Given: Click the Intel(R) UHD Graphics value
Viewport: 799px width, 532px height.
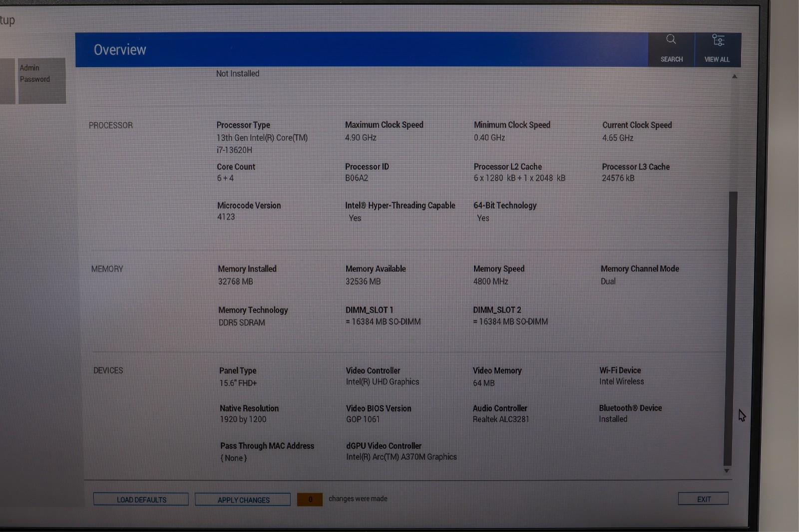Looking at the screenshot, I should [x=383, y=382].
